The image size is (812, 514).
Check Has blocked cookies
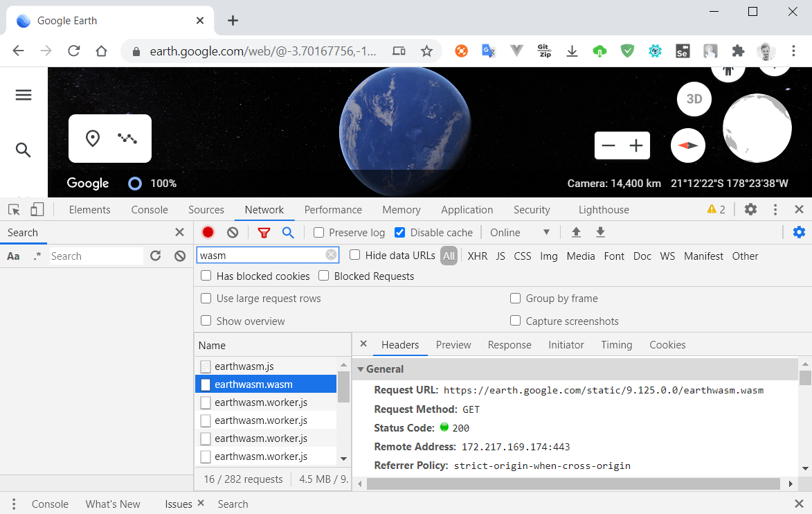(206, 276)
